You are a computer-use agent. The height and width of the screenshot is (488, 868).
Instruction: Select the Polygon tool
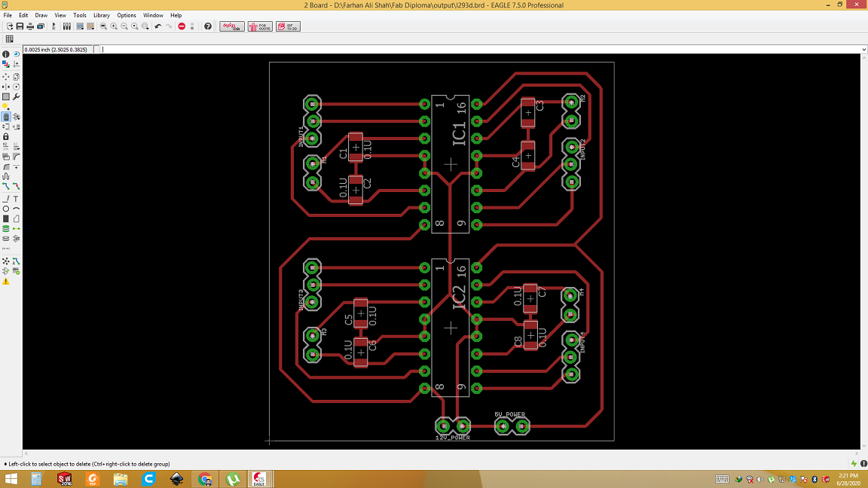click(x=16, y=218)
